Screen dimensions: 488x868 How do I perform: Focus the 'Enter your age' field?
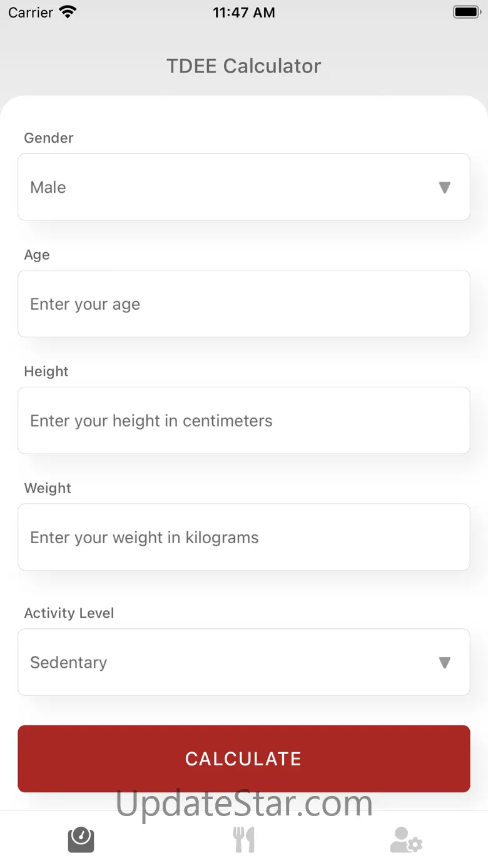244,304
